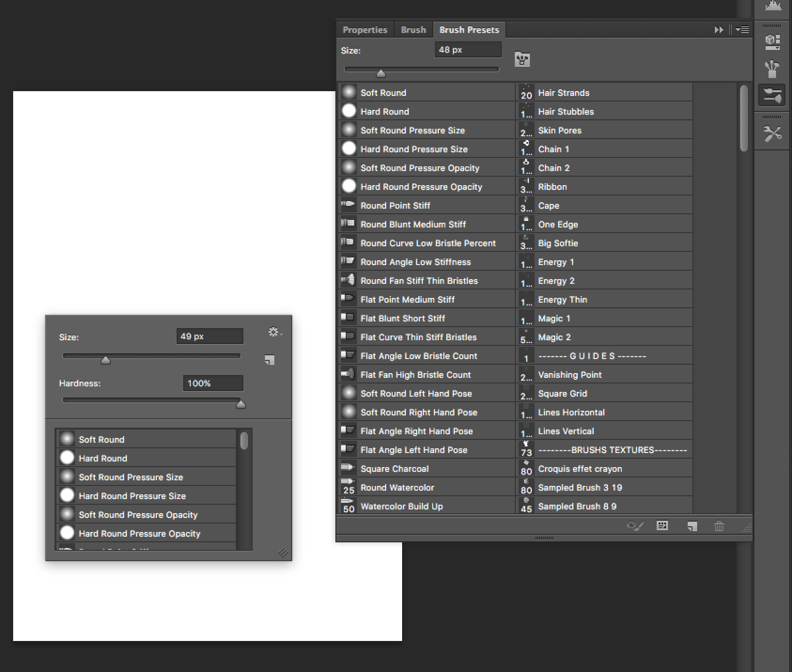Open the Brush Presets panel flyout menu
This screenshot has width=792, height=672.
point(743,30)
